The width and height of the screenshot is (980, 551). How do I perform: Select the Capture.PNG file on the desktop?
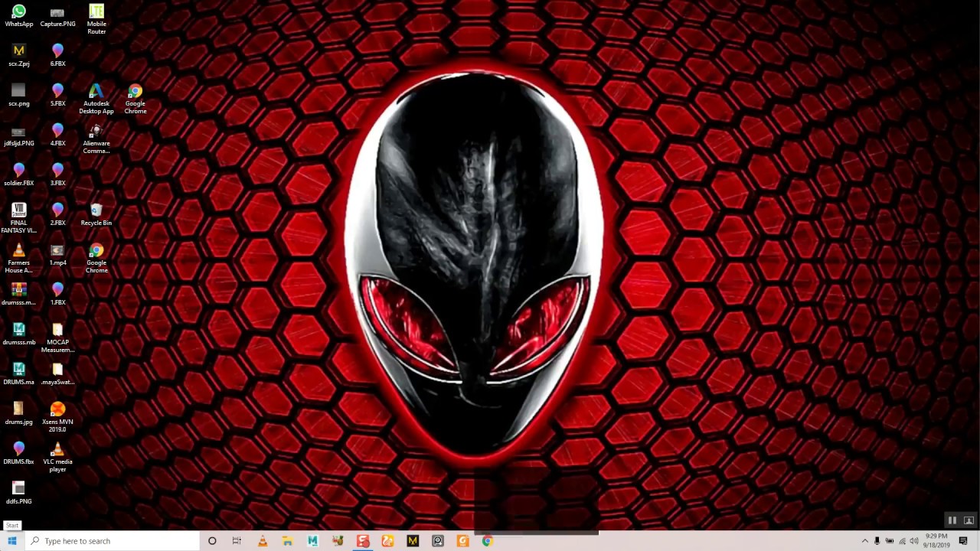click(57, 16)
